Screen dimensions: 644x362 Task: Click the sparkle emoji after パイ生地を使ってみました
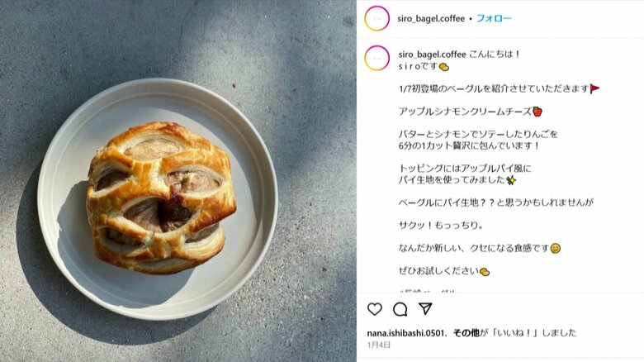pos(511,180)
